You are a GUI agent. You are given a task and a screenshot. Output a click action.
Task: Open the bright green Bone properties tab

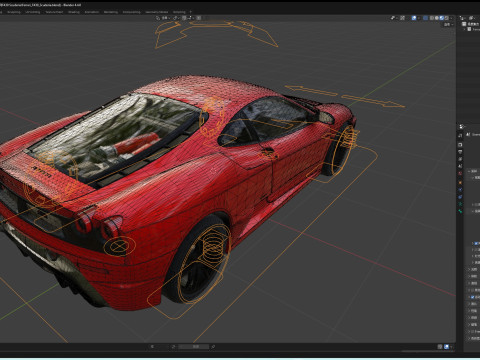pyautogui.click(x=460, y=211)
